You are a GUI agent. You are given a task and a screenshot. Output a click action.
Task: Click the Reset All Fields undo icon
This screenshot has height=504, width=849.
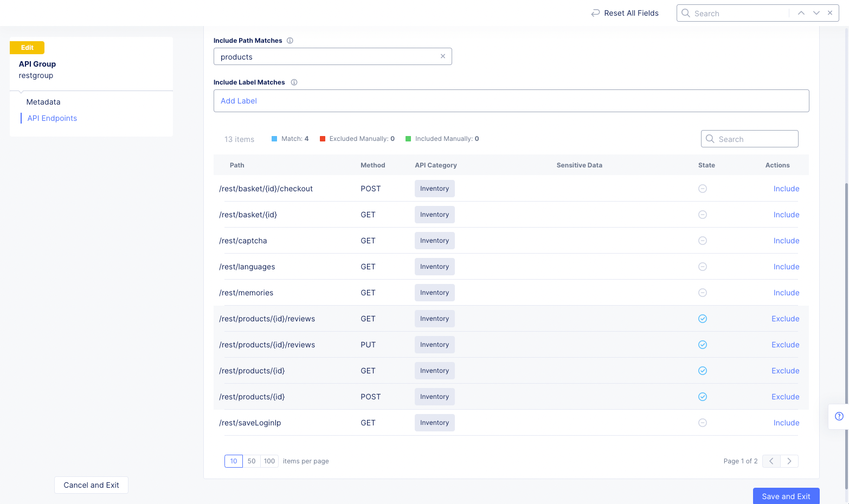pos(595,12)
